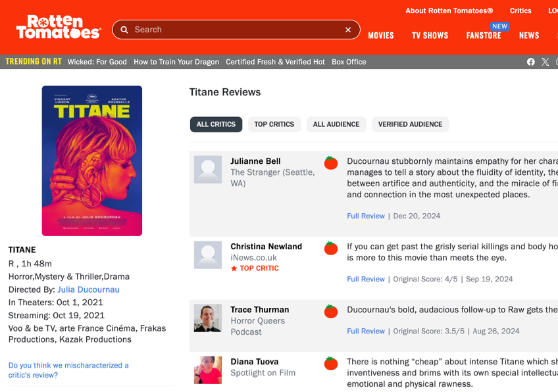
Task: Select the All Audience filter
Action: coord(336,124)
